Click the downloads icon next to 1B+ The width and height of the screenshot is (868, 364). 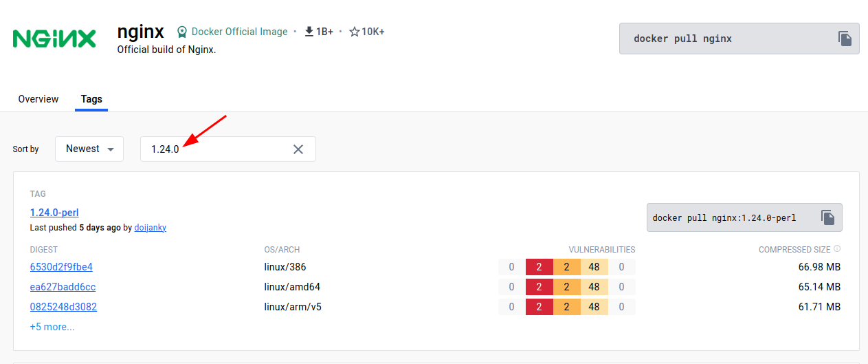pyautogui.click(x=309, y=32)
